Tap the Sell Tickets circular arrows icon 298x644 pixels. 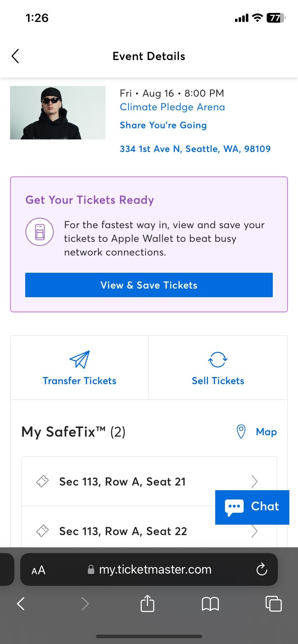[x=218, y=359]
